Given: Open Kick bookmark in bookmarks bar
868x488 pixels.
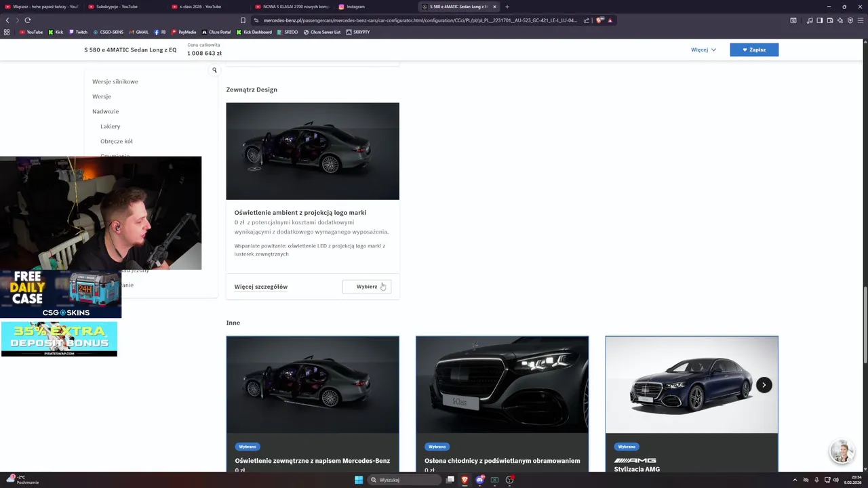Looking at the screenshot, I should point(56,32).
